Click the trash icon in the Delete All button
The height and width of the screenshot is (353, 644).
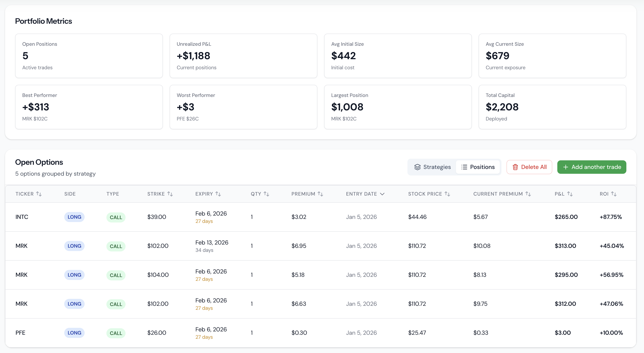click(x=516, y=167)
